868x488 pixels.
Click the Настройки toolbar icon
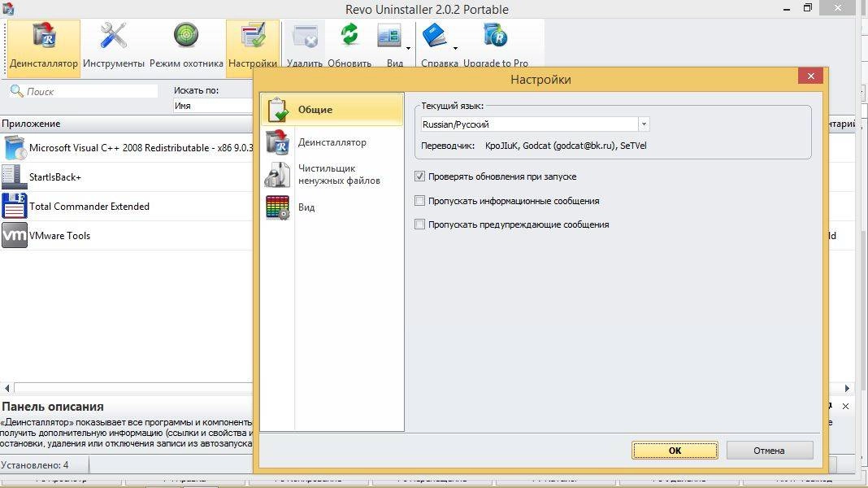point(253,37)
